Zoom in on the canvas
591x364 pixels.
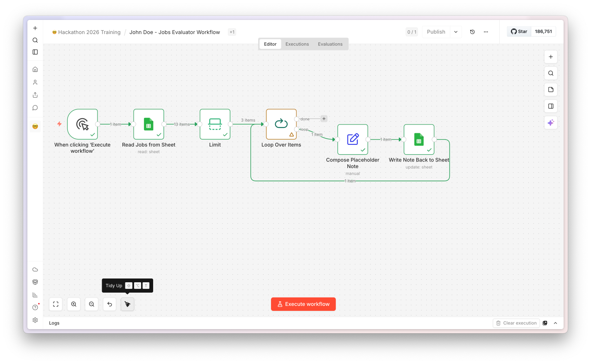coord(74,304)
